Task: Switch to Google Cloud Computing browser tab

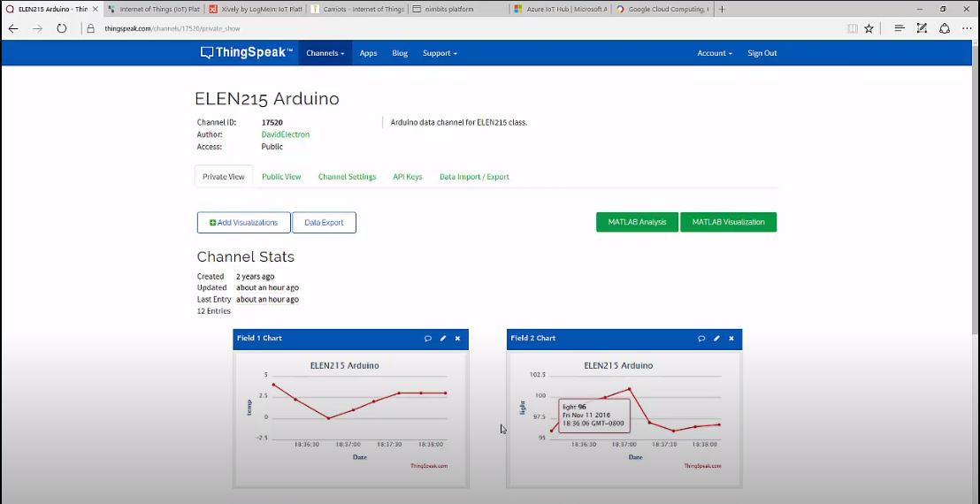Action: [x=662, y=10]
